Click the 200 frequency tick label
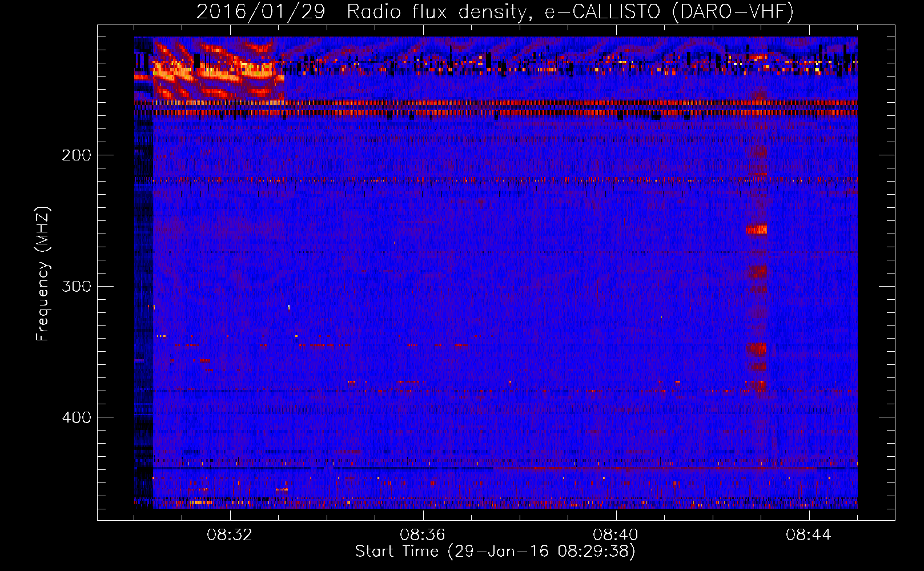 (x=77, y=155)
